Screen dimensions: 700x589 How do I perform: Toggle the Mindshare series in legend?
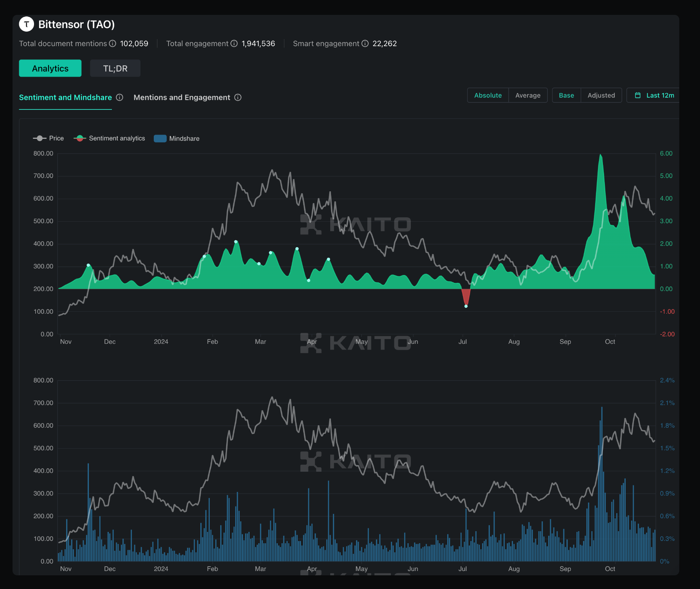pos(177,138)
